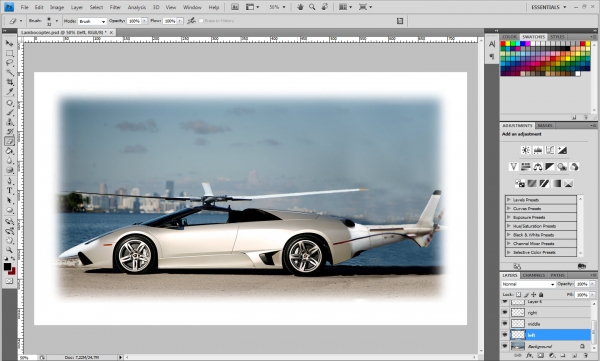Select the Crop tool
The width and height of the screenshot is (600, 361).
click(x=9, y=82)
